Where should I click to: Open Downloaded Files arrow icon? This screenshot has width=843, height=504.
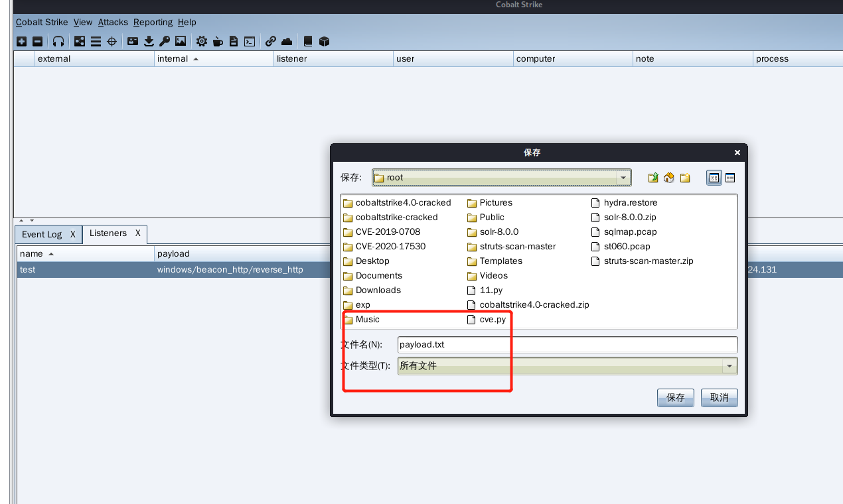click(x=149, y=41)
